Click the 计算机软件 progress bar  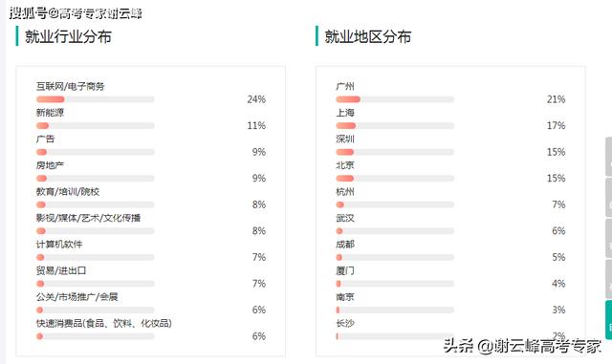coord(96,258)
